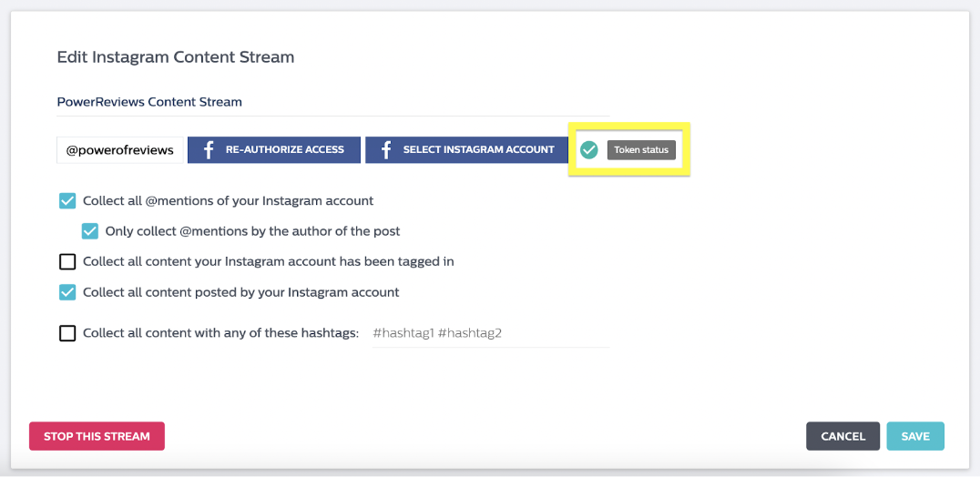
Task: Click the Collect all @mentions label text
Action: point(228,201)
